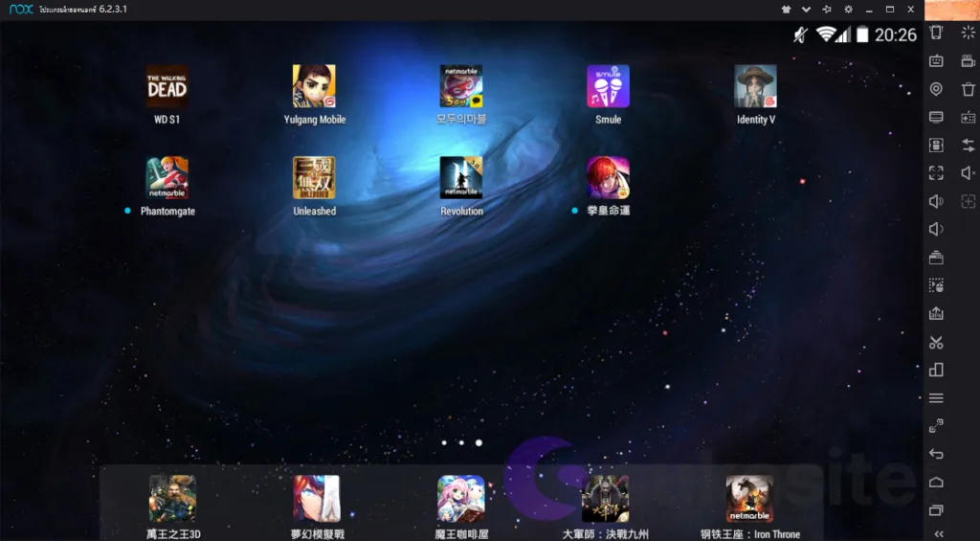
Task: Open Identity V game
Action: (x=756, y=86)
